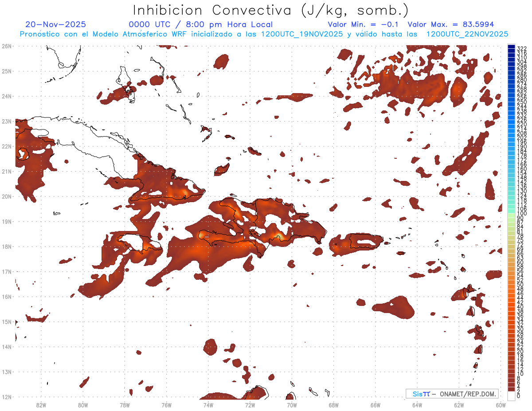Screen dimensions: 532x411
Task: Click the "80W" longitude label
Action: (83, 405)
